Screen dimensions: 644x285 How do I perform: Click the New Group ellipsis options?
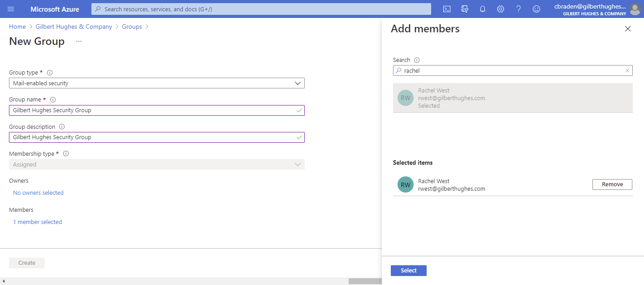tap(79, 41)
